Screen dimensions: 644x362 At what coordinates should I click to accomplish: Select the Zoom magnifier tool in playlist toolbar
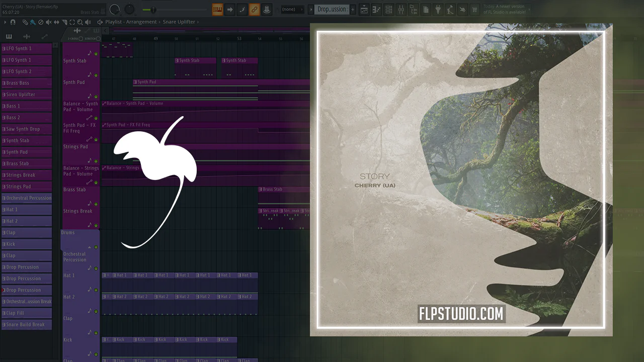[x=80, y=22]
